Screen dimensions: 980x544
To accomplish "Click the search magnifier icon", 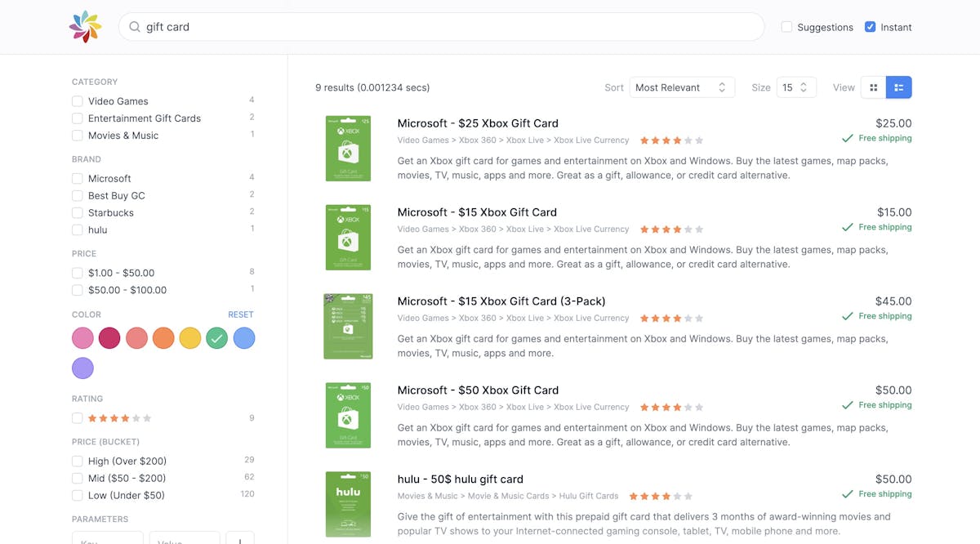I will 134,27.
